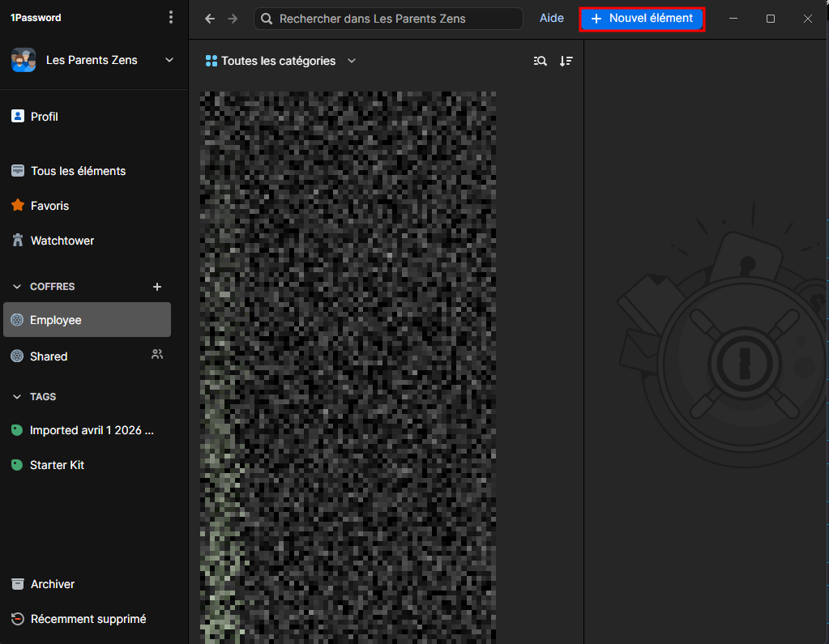The height and width of the screenshot is (644, 829).
Task: Go to Tous les éléments
Action: tap(78, 171)
